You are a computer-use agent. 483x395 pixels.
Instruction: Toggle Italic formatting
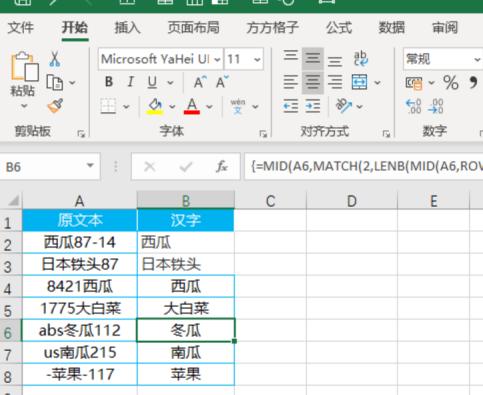click(x=131, y=82)
